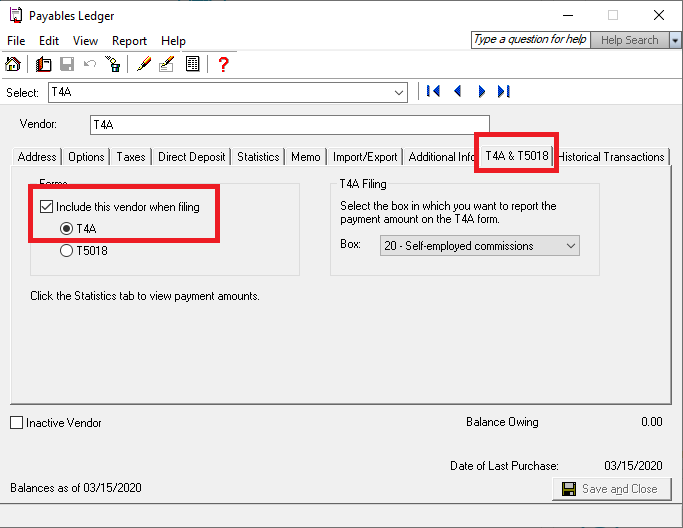Open the Help Search dropdown arrow
This screenshot has height=528, width=683.
pyautogui.click(x=675, y=40)
